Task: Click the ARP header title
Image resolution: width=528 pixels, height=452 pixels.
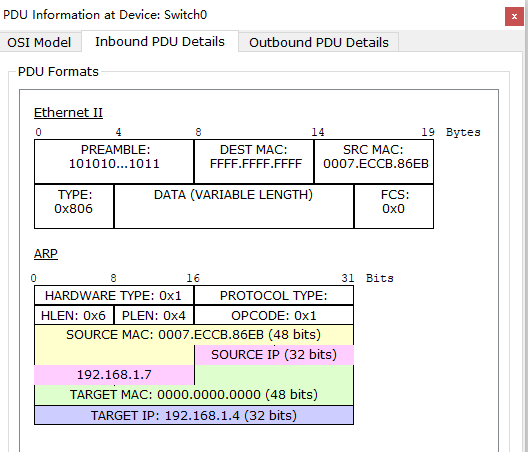Action: [46, 253]
